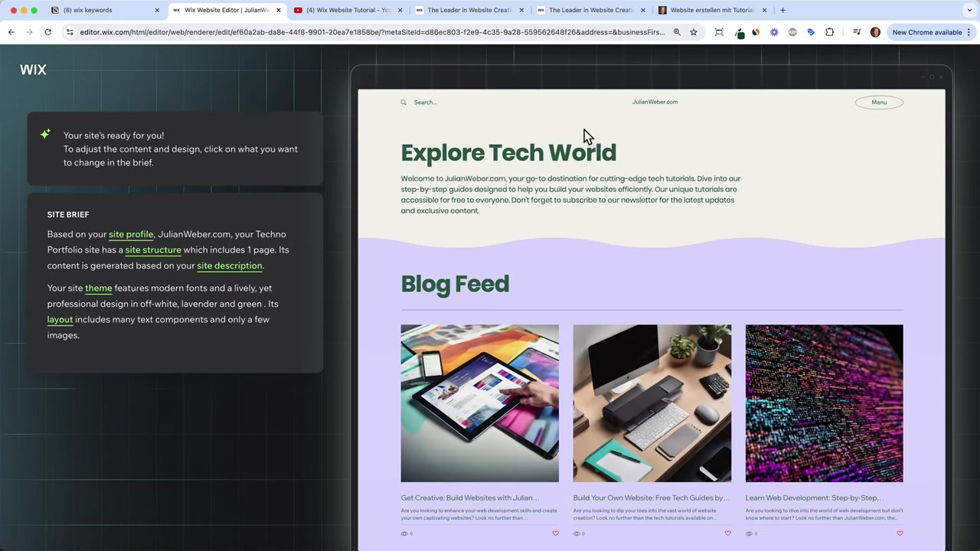Viewport: 980px width, 551px height.
Task: Switch to the Wix Website Tutorial YouTube tab
Action: pos(347,10)
